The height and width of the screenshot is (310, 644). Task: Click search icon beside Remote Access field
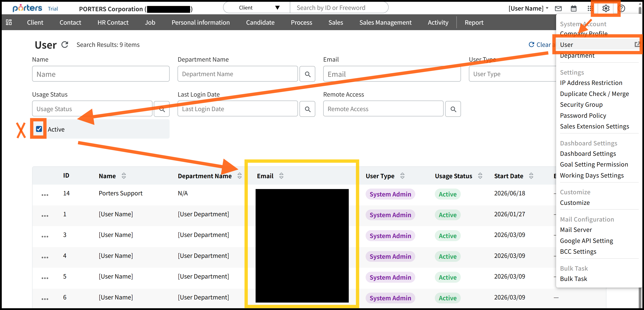[453, 109]
